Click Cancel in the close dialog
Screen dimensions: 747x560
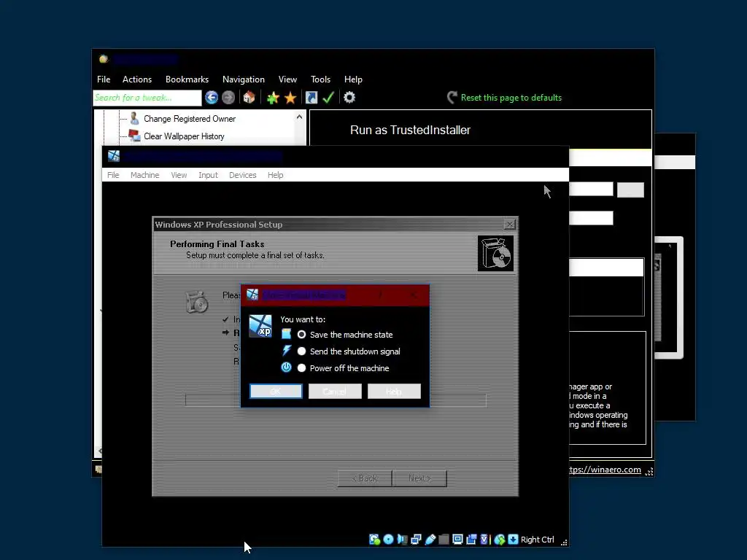point(335,391)
